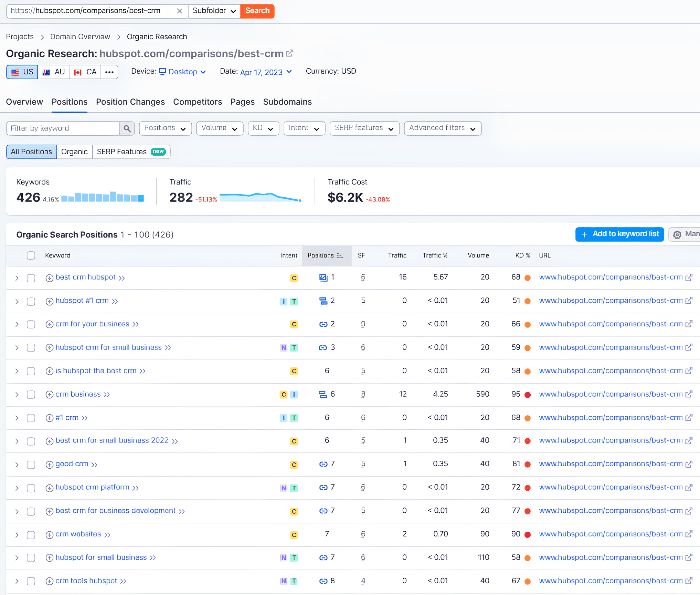Go to Projects breadcrumb

point(20,37)
